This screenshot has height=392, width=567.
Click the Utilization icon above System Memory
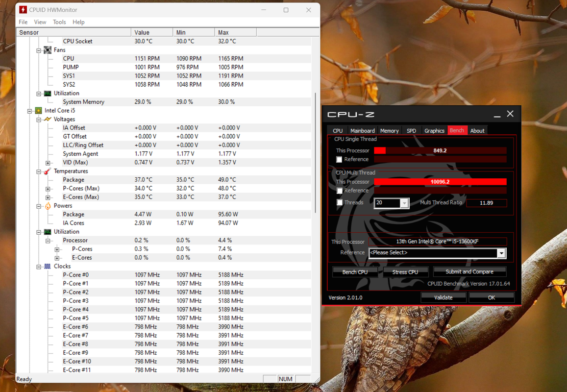point(48,93)
